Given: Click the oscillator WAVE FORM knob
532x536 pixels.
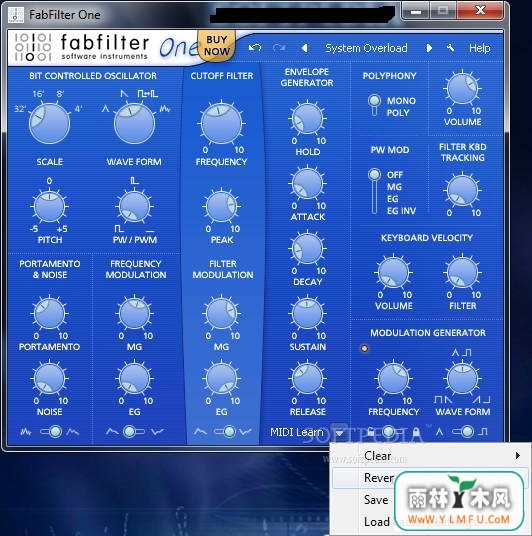Looking at the screenshot, I should 134,124.
